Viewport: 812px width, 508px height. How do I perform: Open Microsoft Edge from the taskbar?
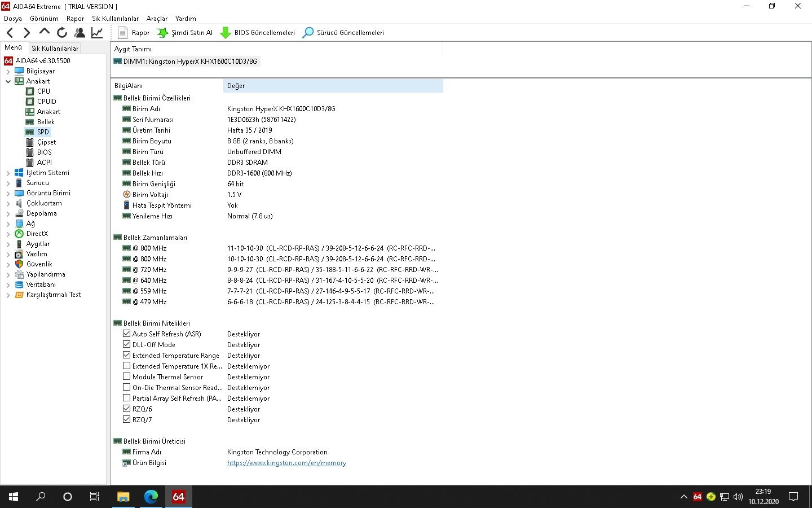[151, 497]
